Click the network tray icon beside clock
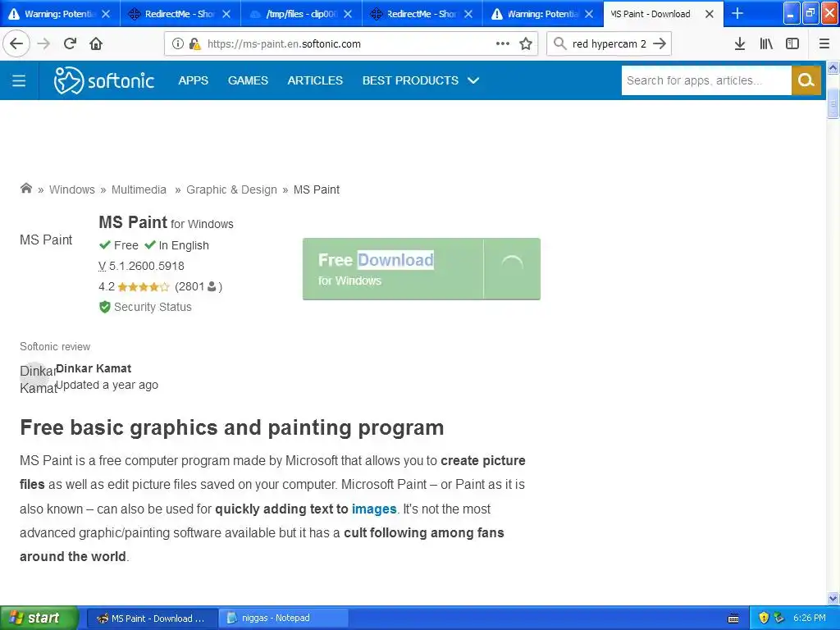The width and height of the screenshot is (840, 630). tap(779, 618)
